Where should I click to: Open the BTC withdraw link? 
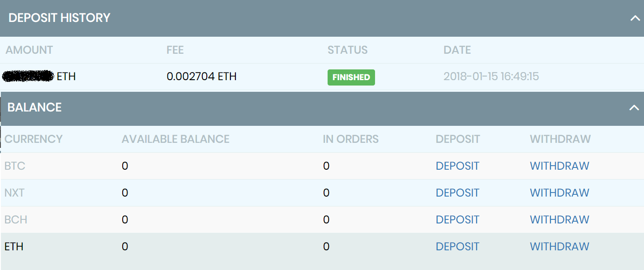click(x=559, y=166)
